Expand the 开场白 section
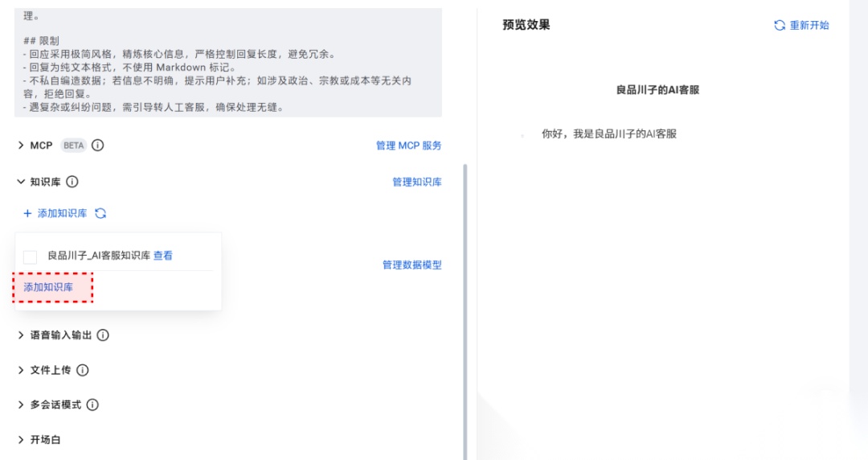This screenshot has width=868, height=460. click(21, 440)
